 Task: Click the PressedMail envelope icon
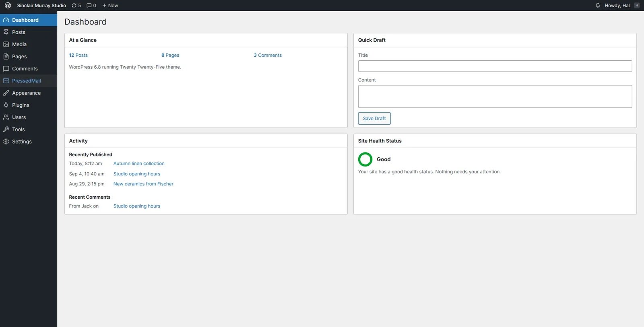coord(6,81)
